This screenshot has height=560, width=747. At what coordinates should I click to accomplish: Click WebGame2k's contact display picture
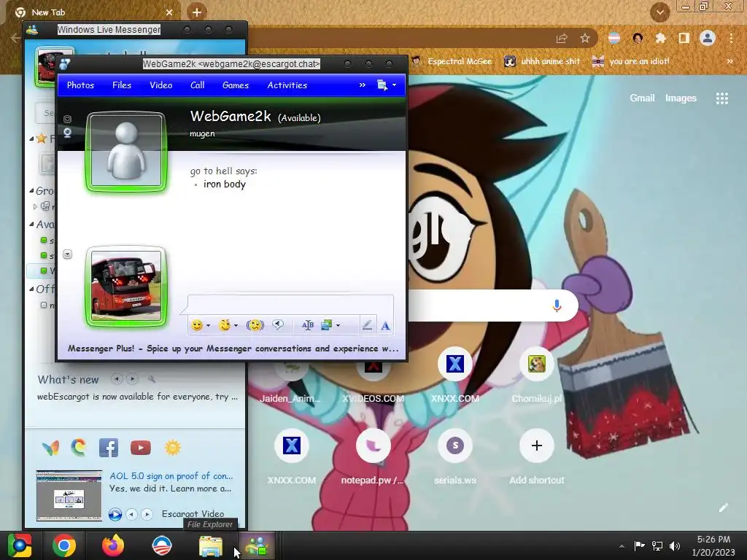pos(126,150)
